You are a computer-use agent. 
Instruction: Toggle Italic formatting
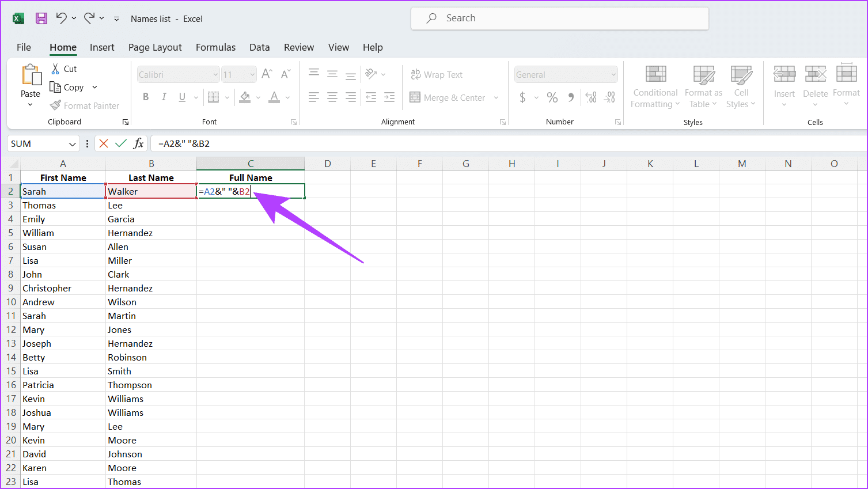[164, 97]
